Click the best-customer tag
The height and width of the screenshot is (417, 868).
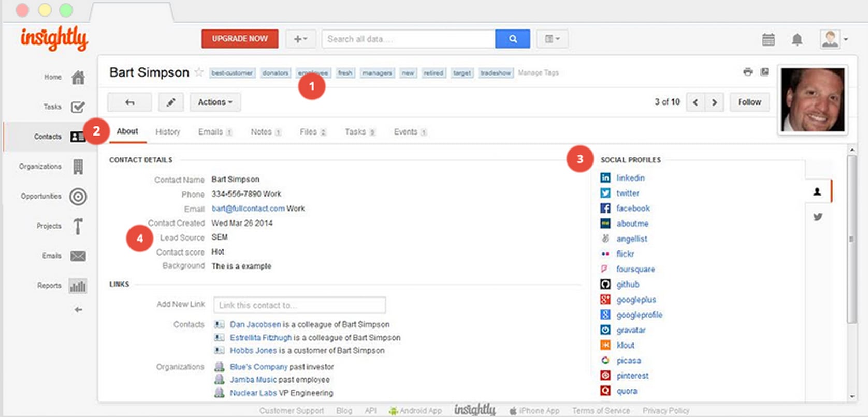[232, 73]
